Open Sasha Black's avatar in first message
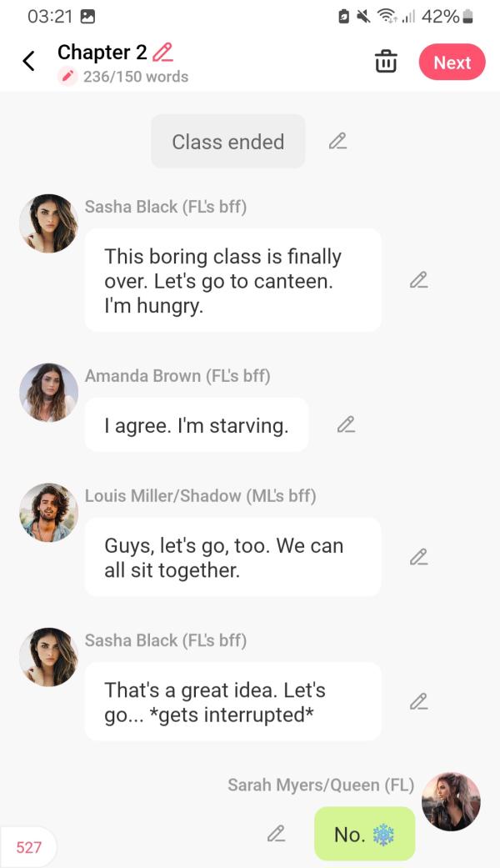 (48, 223)
